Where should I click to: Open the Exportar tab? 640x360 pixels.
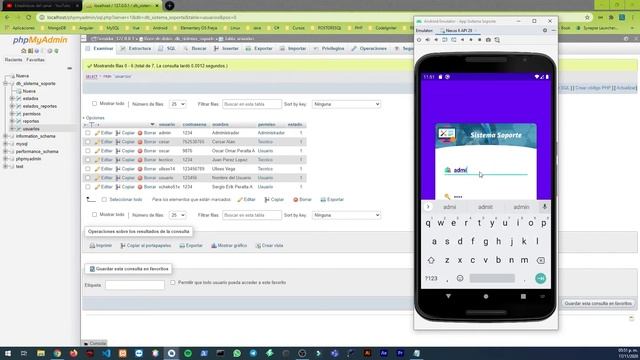click(259, 49)
